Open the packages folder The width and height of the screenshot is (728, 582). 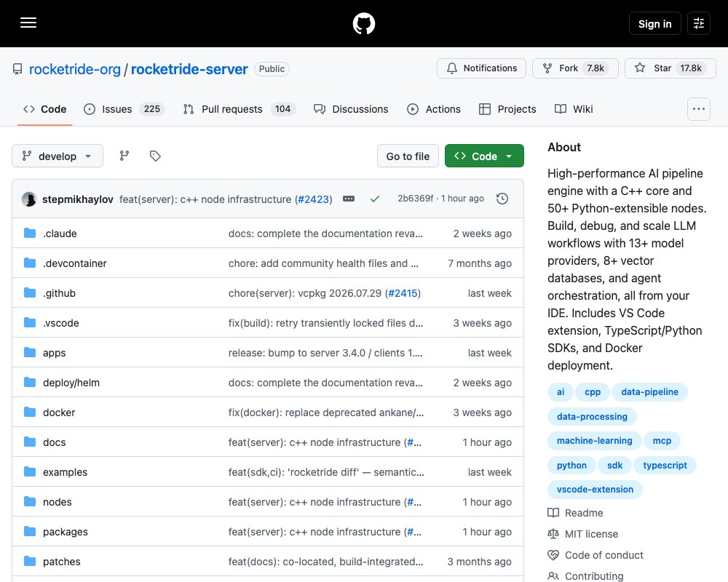(x=66, y=532)
